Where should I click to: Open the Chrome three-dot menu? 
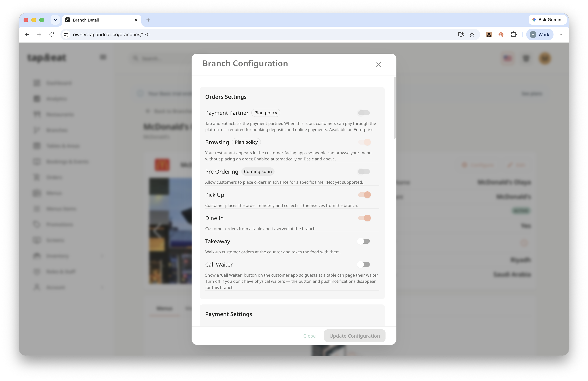(561, 35)
